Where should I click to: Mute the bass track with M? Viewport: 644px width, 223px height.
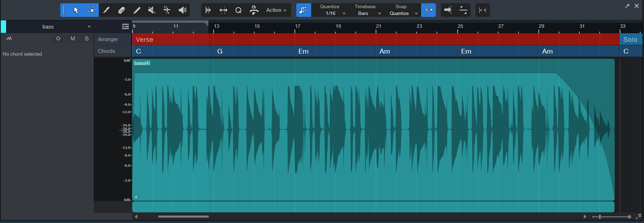coord(73,38)
